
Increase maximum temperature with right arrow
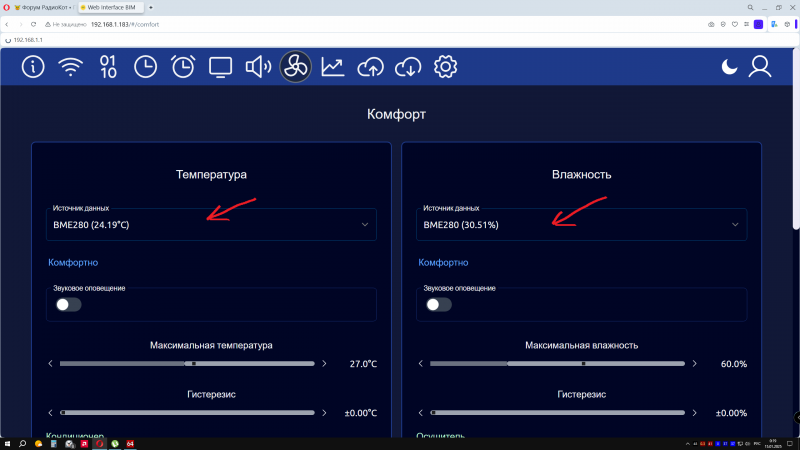point(324,364)
